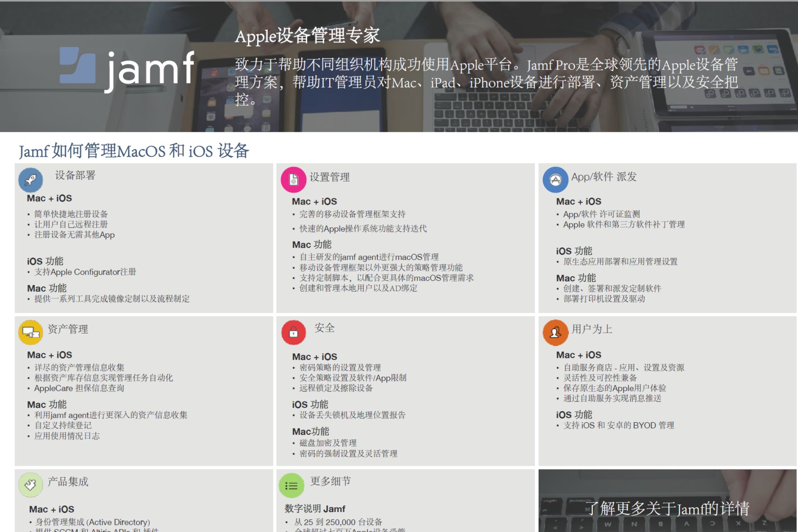Click 安全策略设置及软件/App限制 bullet
The height and width of the screenshot is (532, 798).
353,378
